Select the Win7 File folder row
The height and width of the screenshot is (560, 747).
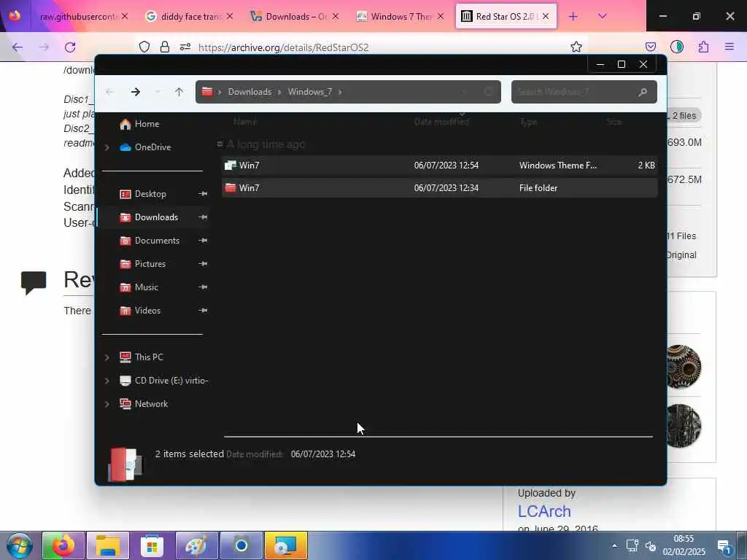(x=439, y=187)
